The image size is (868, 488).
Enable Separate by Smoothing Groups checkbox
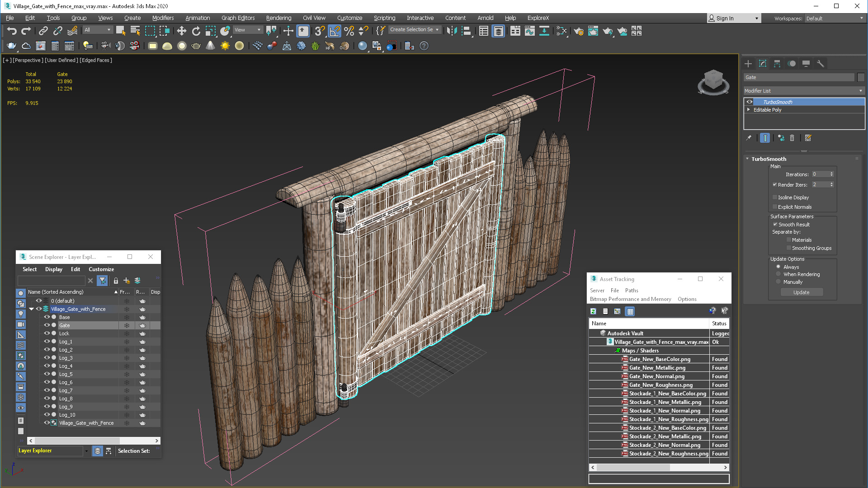(789, 248)
